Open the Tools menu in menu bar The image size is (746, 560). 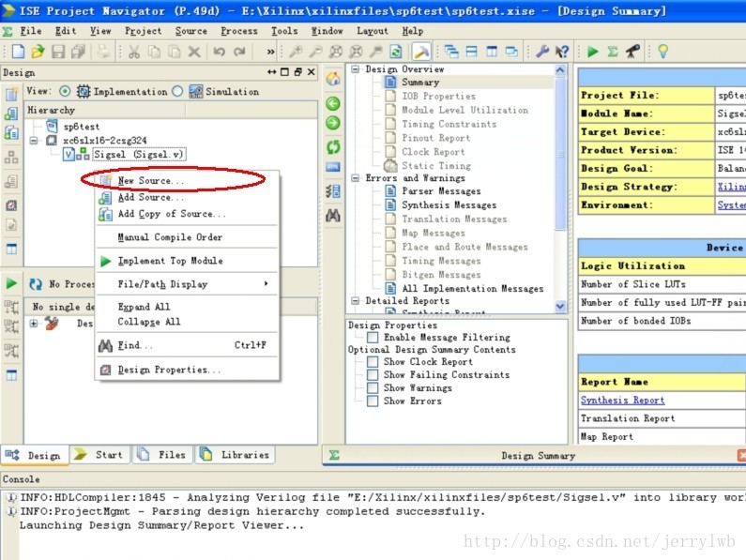284,31
